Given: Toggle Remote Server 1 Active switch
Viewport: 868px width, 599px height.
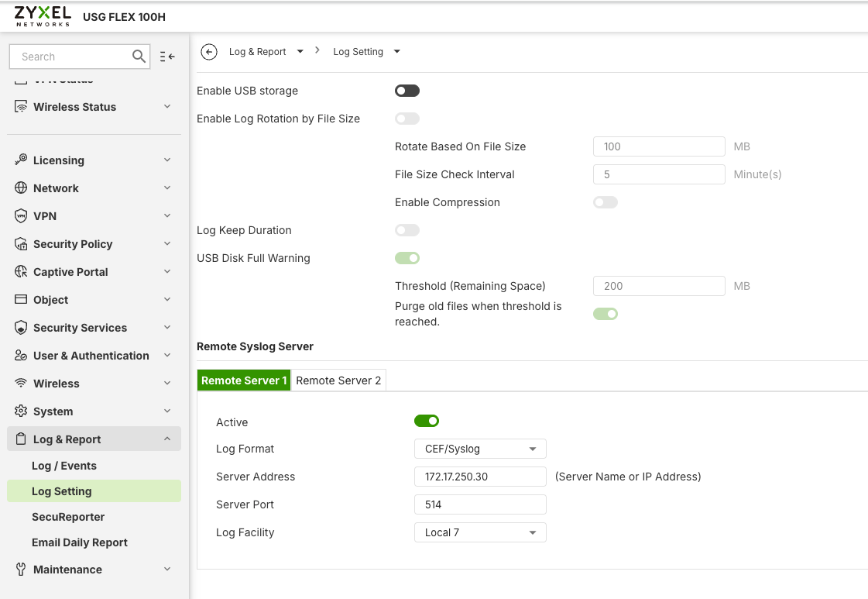Looking at the screenshot, I should (x=426, y=421).
